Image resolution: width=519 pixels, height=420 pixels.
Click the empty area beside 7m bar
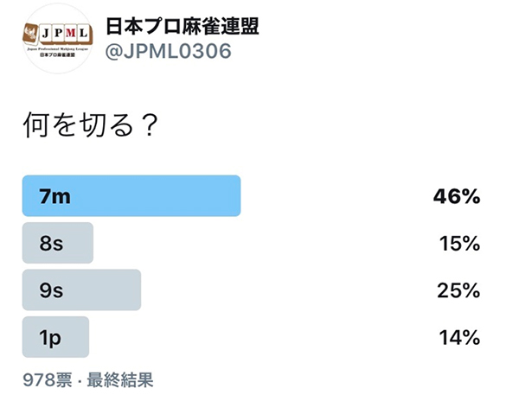[336, 196]
